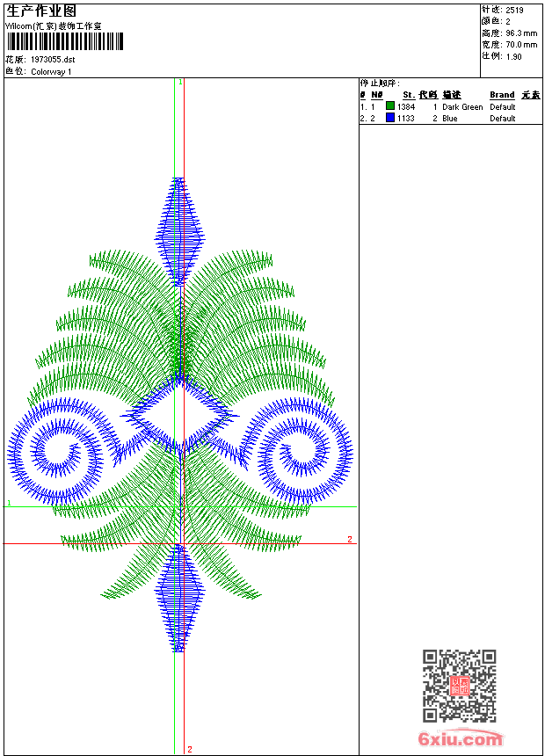
Task: Click the 描述 column header
Action: coord(451,95)
